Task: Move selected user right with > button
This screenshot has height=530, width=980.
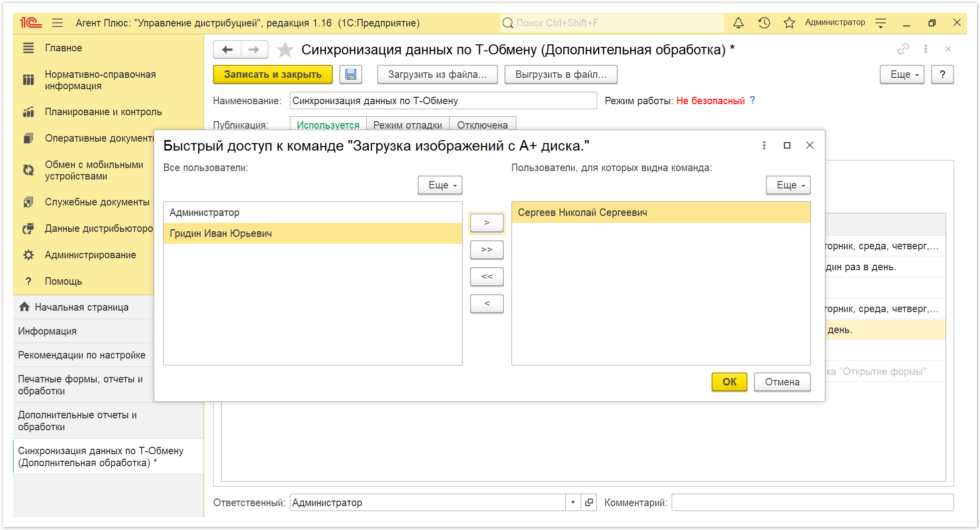Action: 487,223
